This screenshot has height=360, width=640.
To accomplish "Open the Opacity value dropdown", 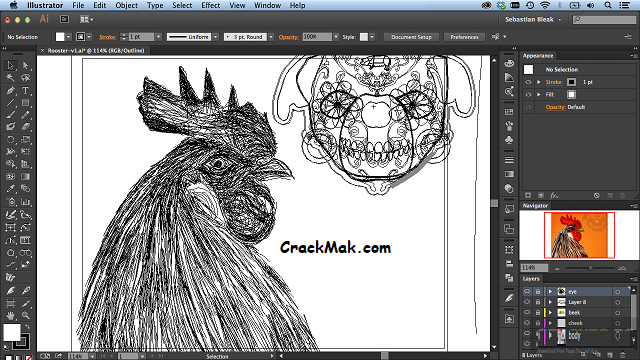I will click(336, 37).
